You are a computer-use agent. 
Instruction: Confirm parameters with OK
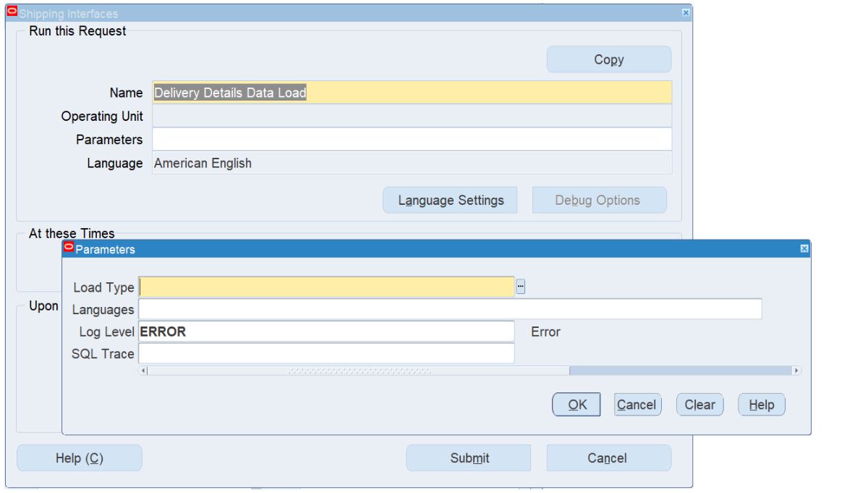tap(576, 405)
